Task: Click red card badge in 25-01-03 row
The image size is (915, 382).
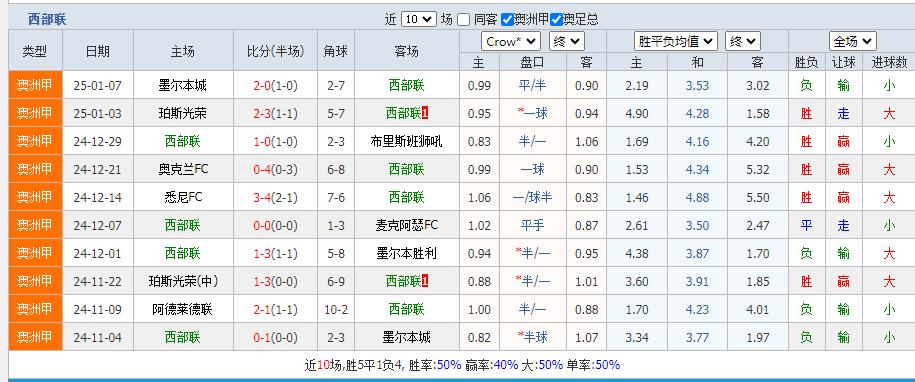Action: [x=425, y=113]
